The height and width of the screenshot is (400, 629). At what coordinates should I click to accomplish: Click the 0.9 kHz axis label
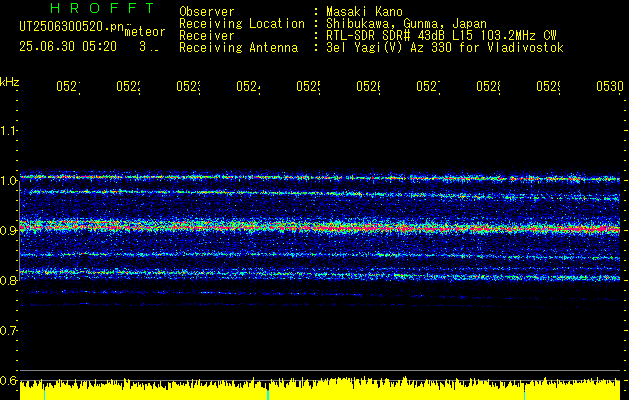[x=8, y=230]
